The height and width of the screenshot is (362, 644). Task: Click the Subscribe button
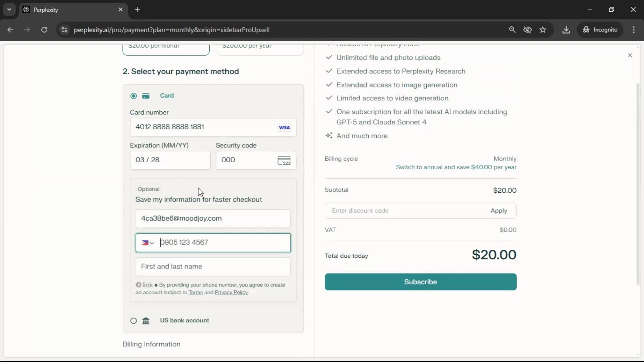pos(420,282)
